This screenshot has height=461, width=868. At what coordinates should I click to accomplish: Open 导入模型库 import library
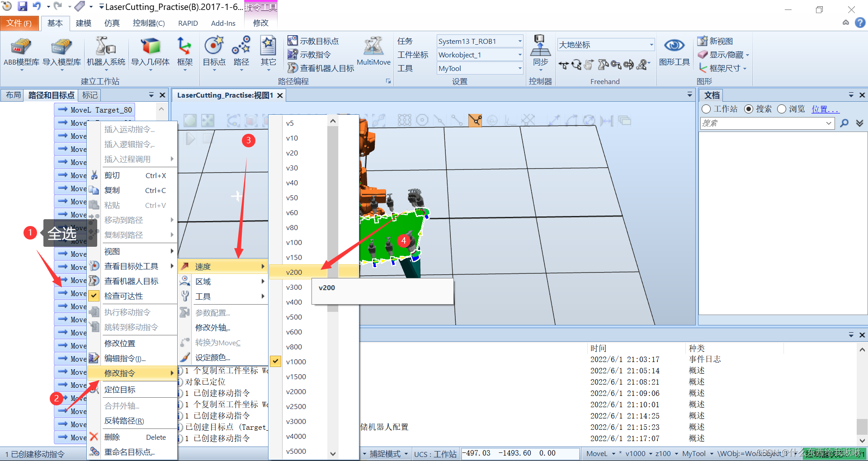pos(61,53)
